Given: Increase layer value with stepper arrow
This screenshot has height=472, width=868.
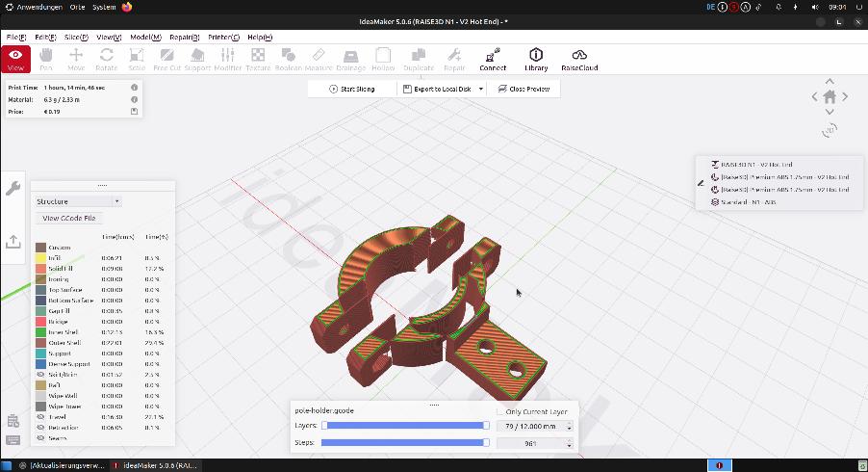Looking at the screenshot, I should [x=569, y=424].
